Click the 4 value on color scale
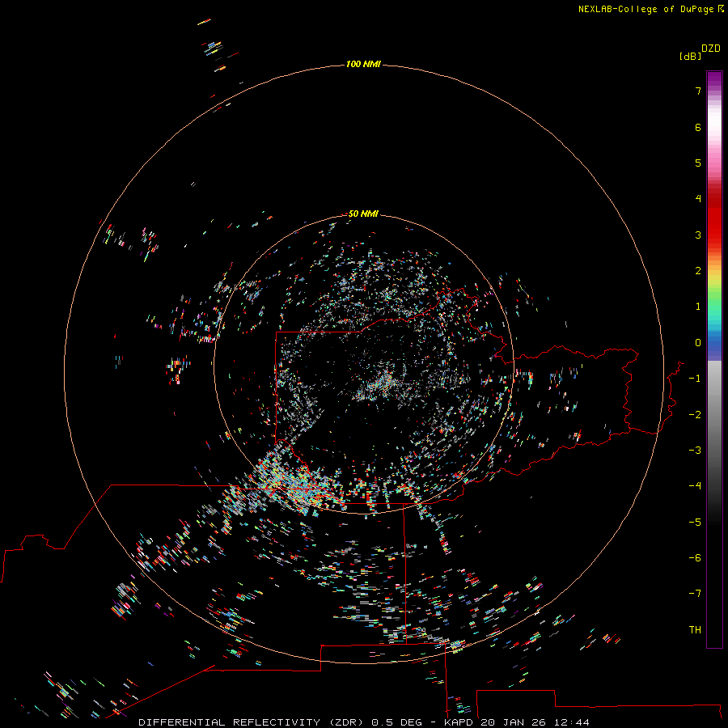Screen dimensions: 728x728 click(x=698, y=199)
